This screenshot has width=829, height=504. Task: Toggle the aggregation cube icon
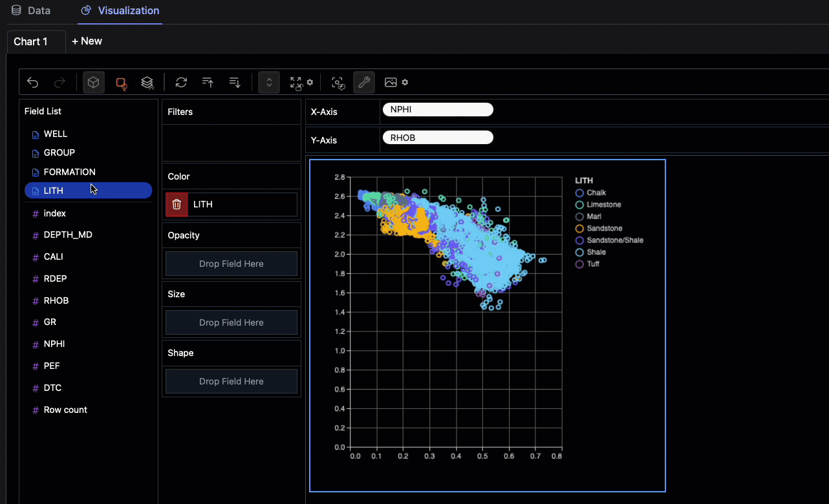(x=94, y=83)
